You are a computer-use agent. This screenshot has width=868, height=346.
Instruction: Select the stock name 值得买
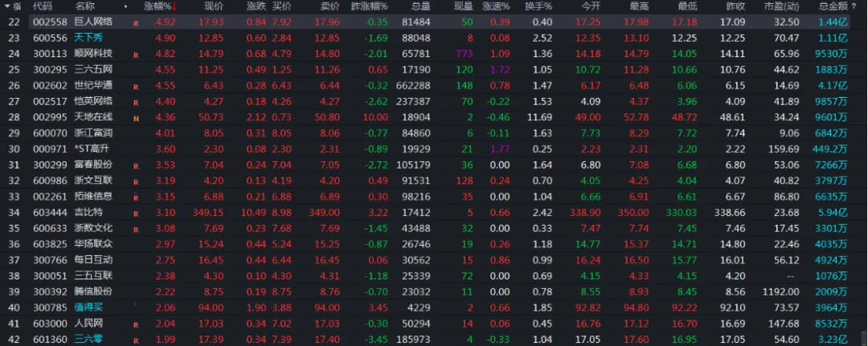click(x=89, y=307)
